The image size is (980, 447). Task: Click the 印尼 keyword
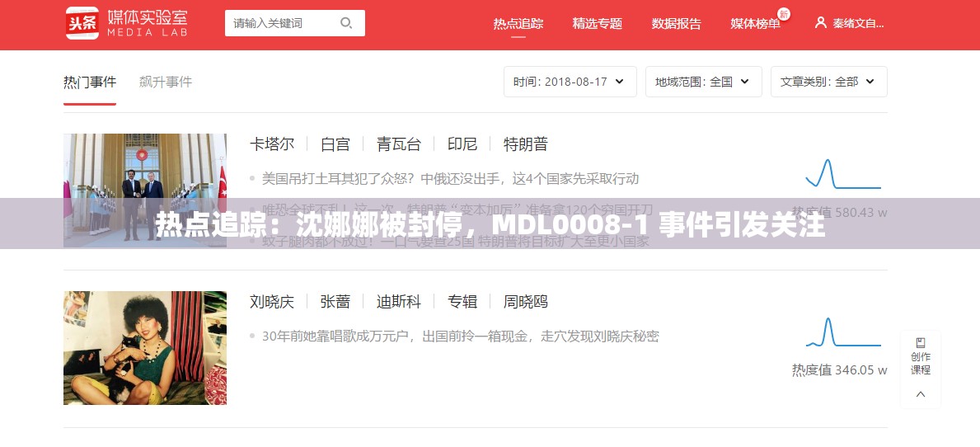462,144
